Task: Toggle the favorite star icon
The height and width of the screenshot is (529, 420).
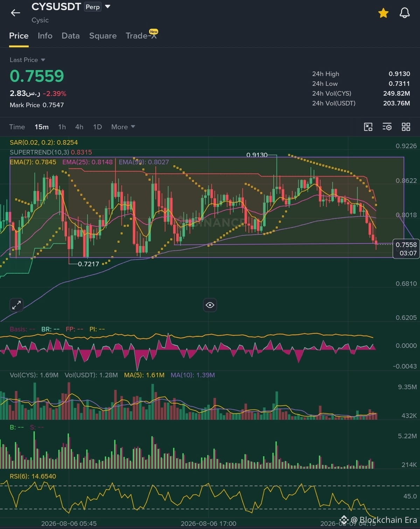Action: [383, 13]
